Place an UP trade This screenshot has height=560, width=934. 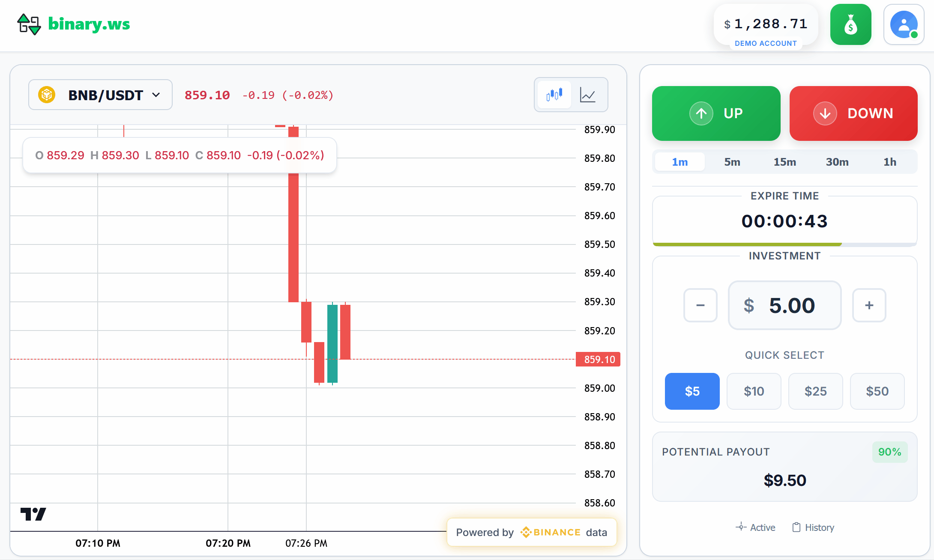click(716, 113)
